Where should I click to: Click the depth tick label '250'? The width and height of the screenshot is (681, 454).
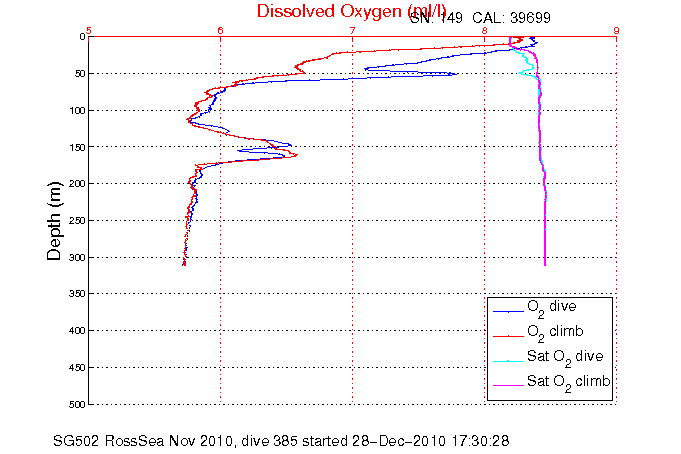click(x=77, y=221)
